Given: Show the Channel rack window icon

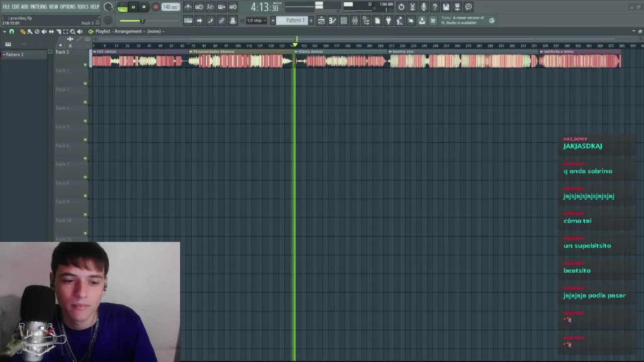Looking at the screenshot, I should 344,21.
